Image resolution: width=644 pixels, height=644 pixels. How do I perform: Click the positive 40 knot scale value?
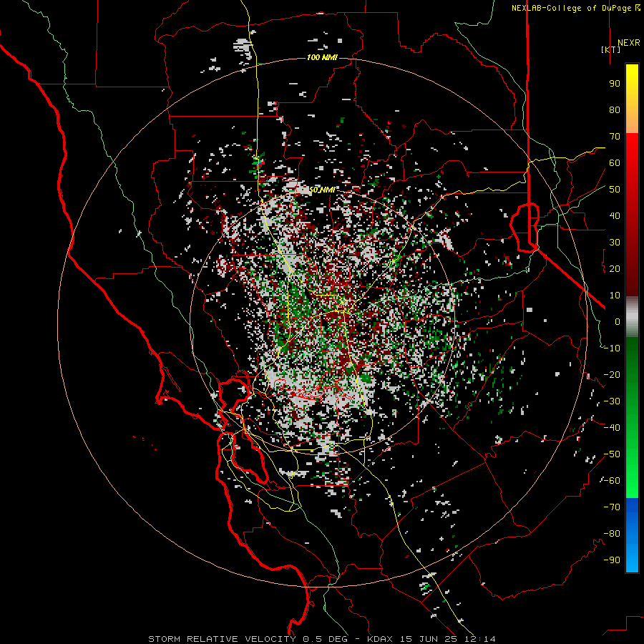(x=615, y=216)
